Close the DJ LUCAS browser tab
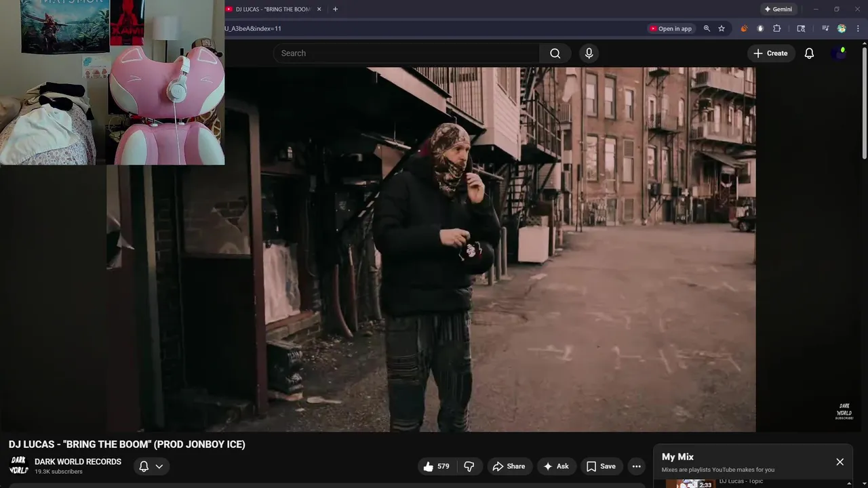Image resolution: width=868 pixels, height=488 pixels. click(319, 9)
